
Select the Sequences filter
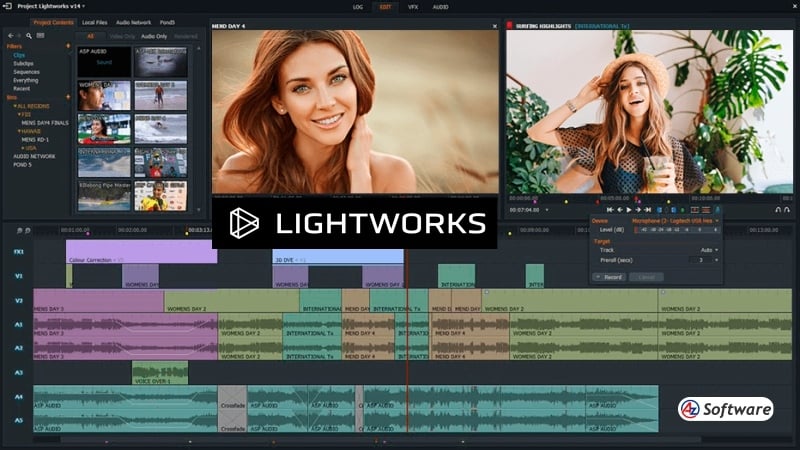pyautogui.click(x=27, y=72)
